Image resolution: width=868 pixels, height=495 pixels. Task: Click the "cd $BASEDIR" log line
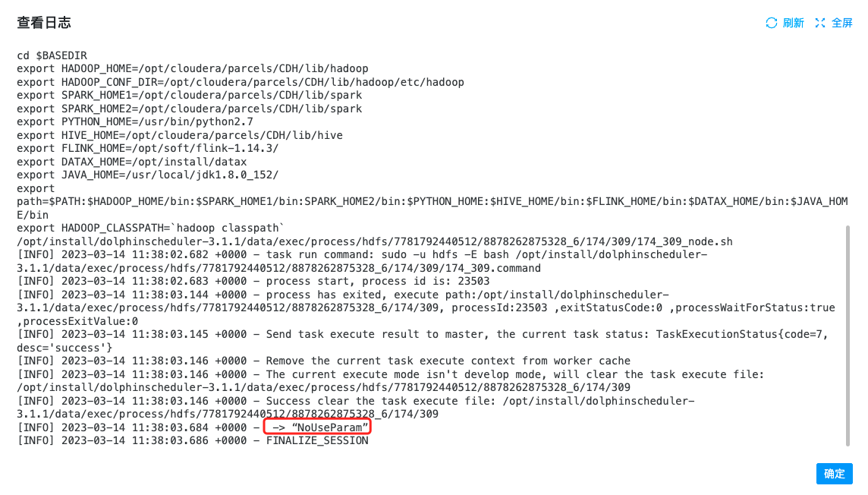tap(52, 55)
